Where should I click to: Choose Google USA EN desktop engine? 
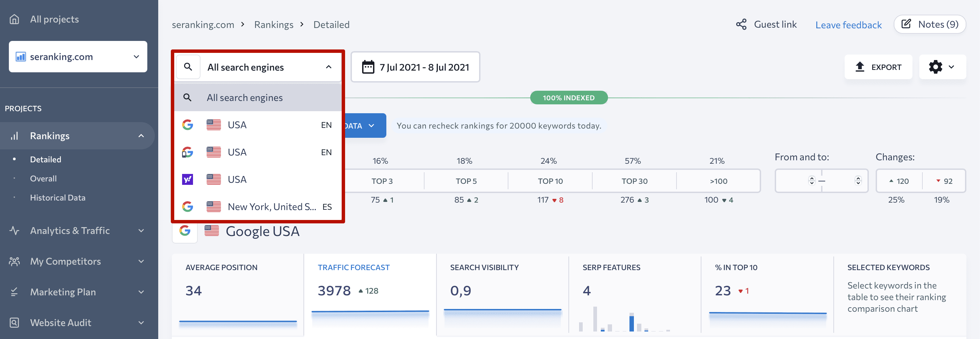pyautogui.click(x=258, y=125)
